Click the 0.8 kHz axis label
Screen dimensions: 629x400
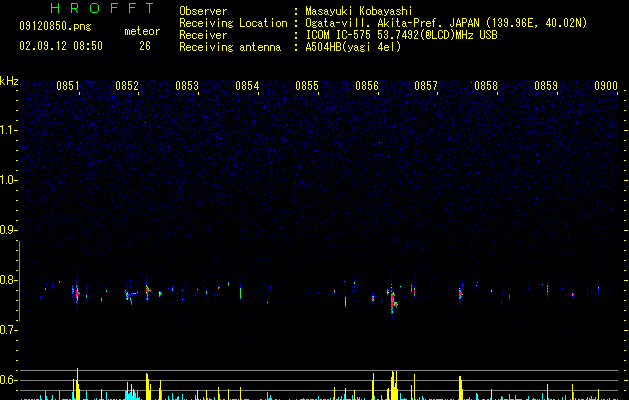tap(8, 280)
